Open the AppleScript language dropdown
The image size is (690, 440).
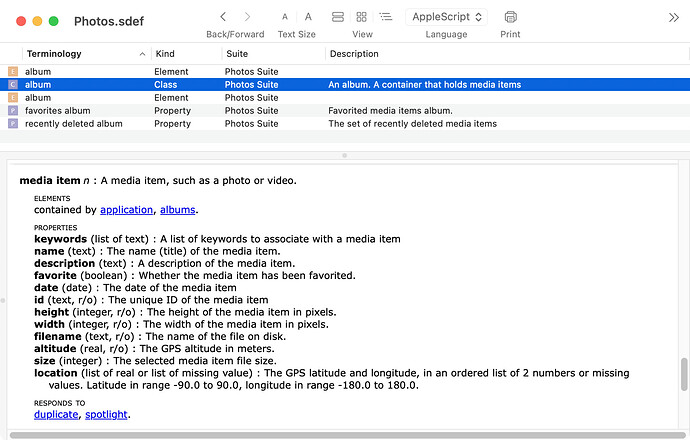pos(446,17)
